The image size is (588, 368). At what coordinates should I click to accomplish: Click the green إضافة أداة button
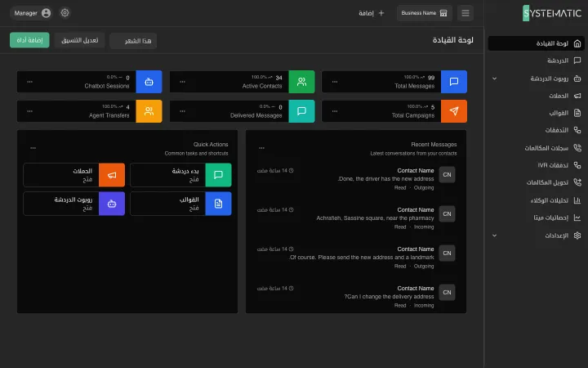click(29, 40)
